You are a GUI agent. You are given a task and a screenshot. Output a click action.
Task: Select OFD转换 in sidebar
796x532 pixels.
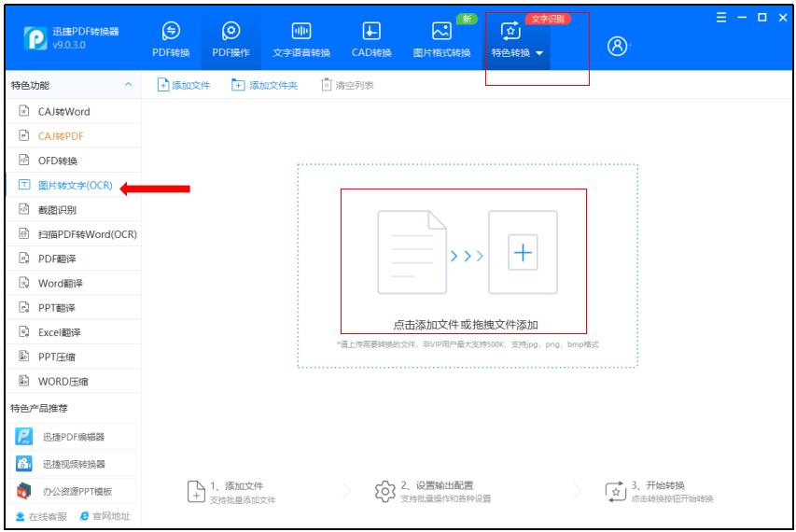[x=74, y=161]
